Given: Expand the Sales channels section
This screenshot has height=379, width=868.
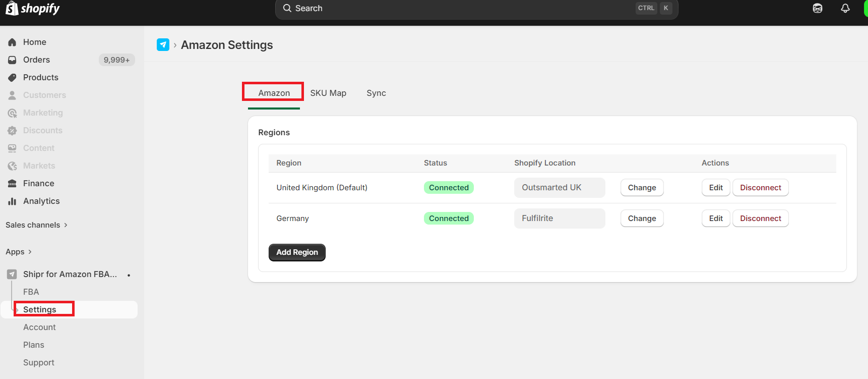Looking at the screenshot, I should [x=37, y=225].
